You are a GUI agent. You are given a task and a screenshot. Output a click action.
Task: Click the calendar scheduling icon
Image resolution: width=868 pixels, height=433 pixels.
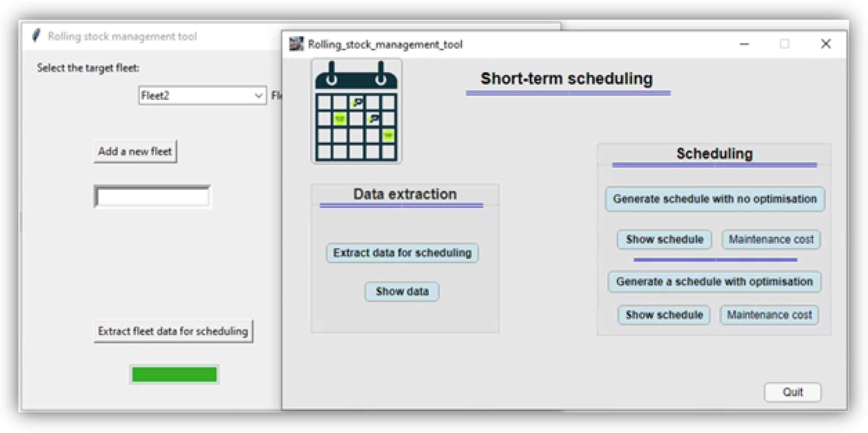click(x=356, y=111)
